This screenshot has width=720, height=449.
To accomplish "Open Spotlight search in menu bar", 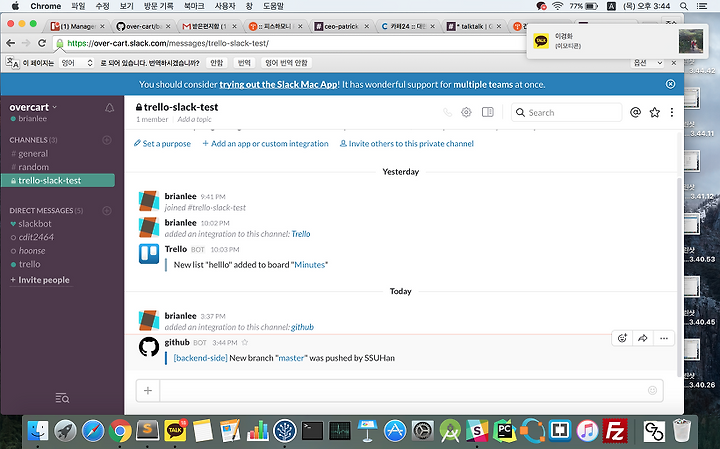I will click(x=684, y=6).
